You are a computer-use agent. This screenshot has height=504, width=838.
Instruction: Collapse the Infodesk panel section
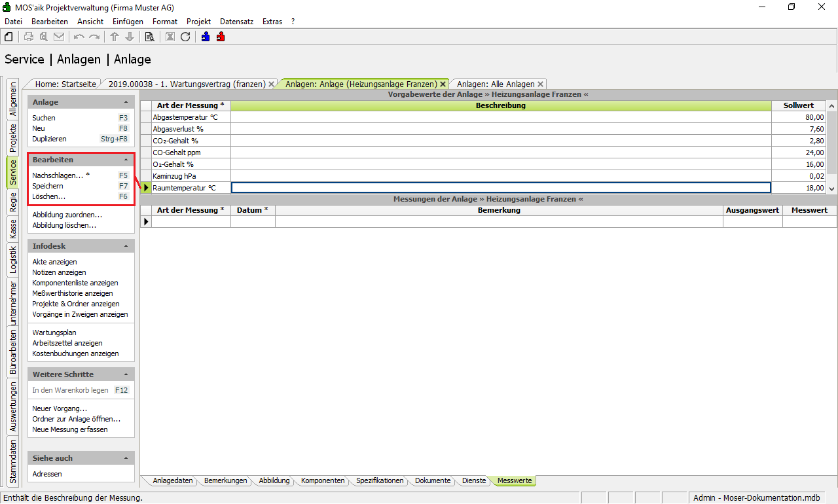[126, 246]
